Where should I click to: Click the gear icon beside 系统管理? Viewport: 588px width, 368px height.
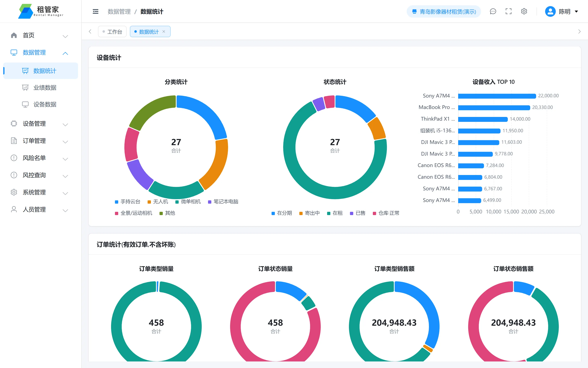14,192
